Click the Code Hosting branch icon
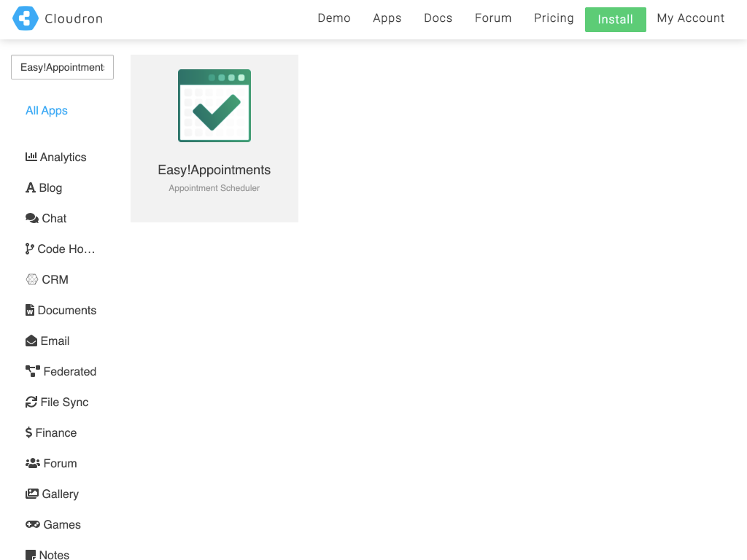Image resolution: width=747 pixels, height=560 pixels. coord(29,249)
